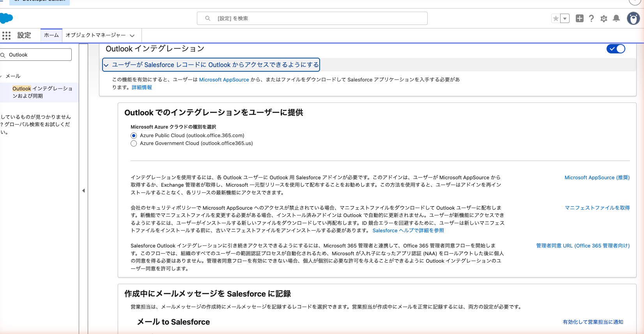Open the App Launcher dots grid
The width and height of the screenshot is (644, 334).
(x=6, y=35)
